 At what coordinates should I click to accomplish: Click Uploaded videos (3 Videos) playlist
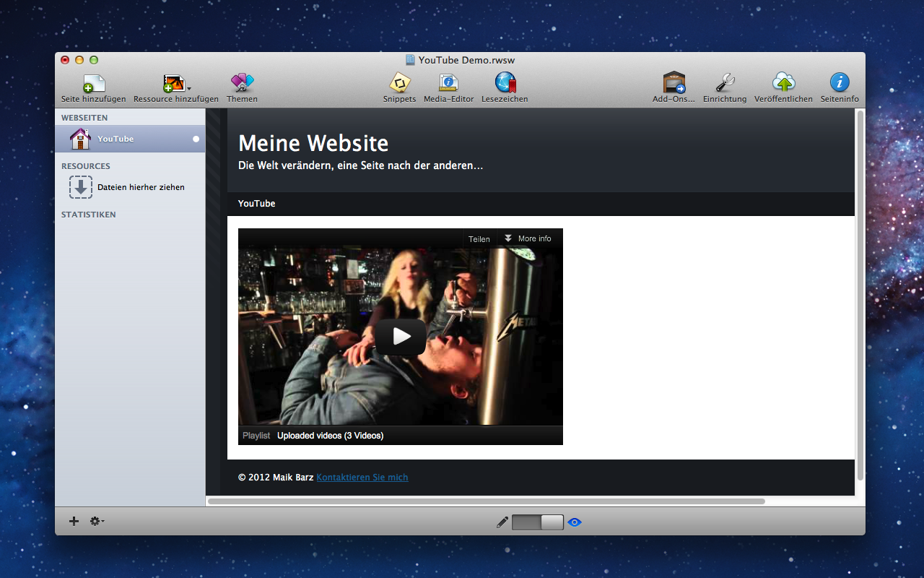tap(330, 436)
